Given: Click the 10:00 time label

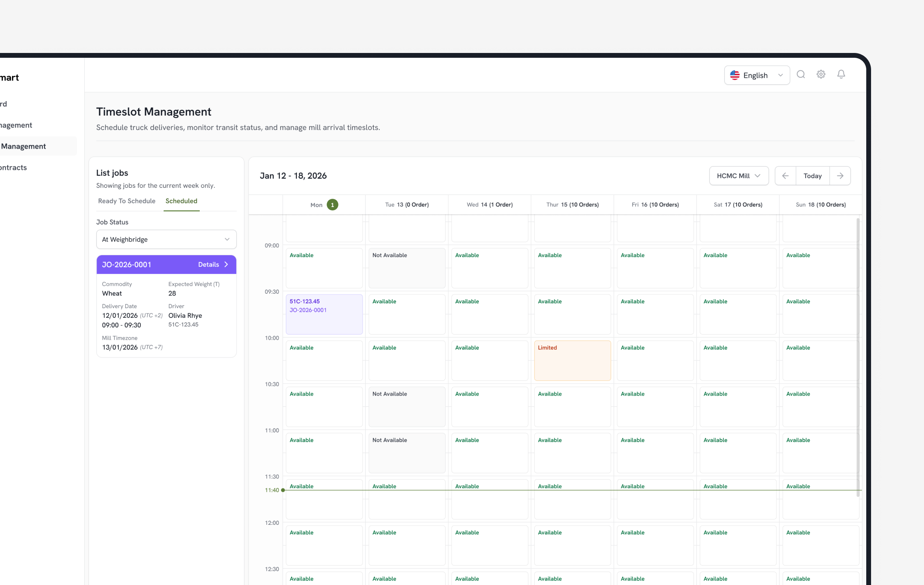Looking at the screenshot, I should [x=272, y=338].
